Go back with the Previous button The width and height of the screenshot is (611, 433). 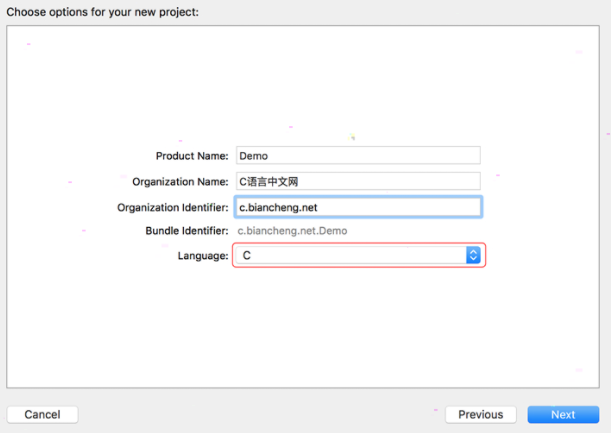(x=480, y=414)
